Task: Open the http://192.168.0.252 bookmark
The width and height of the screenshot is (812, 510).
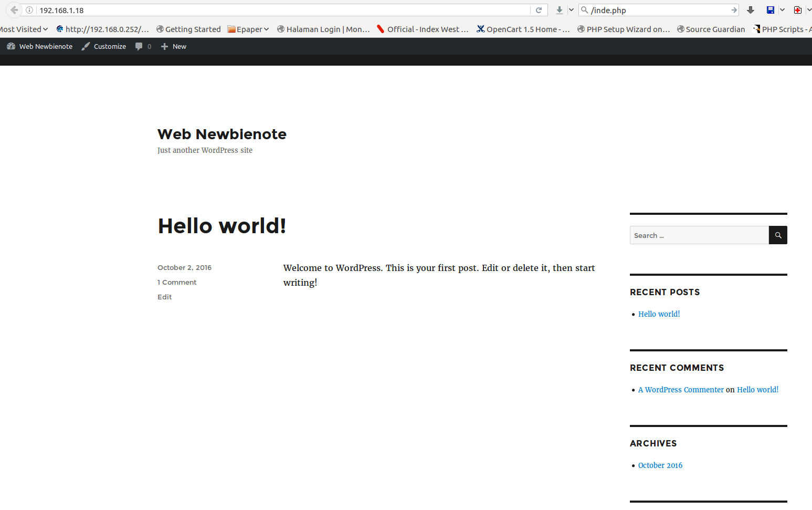Action: point(102,29)
